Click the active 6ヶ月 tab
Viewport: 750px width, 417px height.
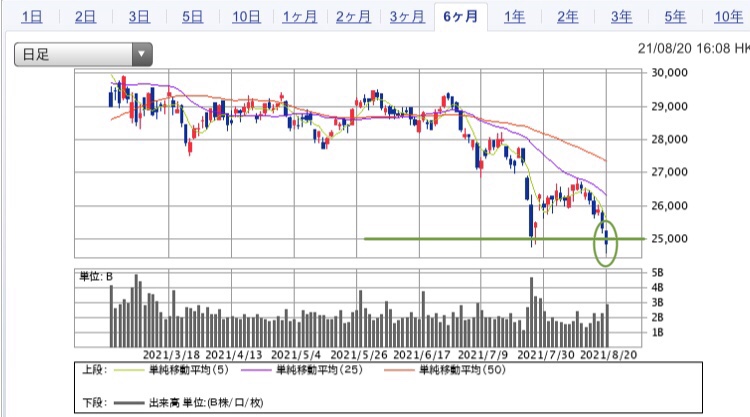click(x=461, y=16)
